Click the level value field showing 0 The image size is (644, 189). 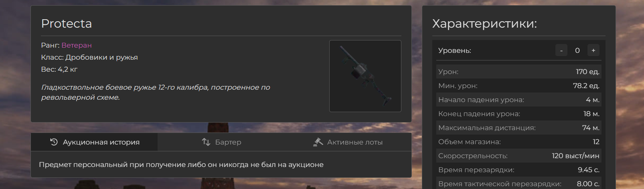(x=577, y=50)
